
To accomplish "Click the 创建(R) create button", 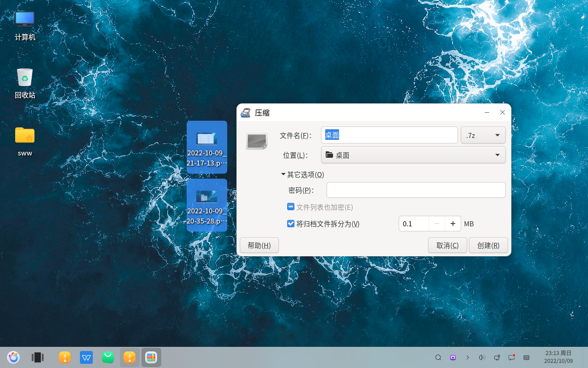I will [x=488, y=245].
